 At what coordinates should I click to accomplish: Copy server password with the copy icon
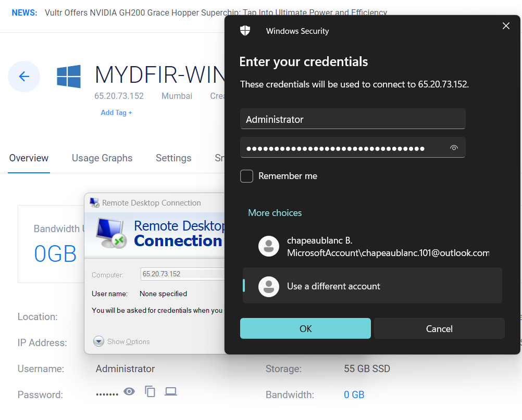click(x=150, y=391)
